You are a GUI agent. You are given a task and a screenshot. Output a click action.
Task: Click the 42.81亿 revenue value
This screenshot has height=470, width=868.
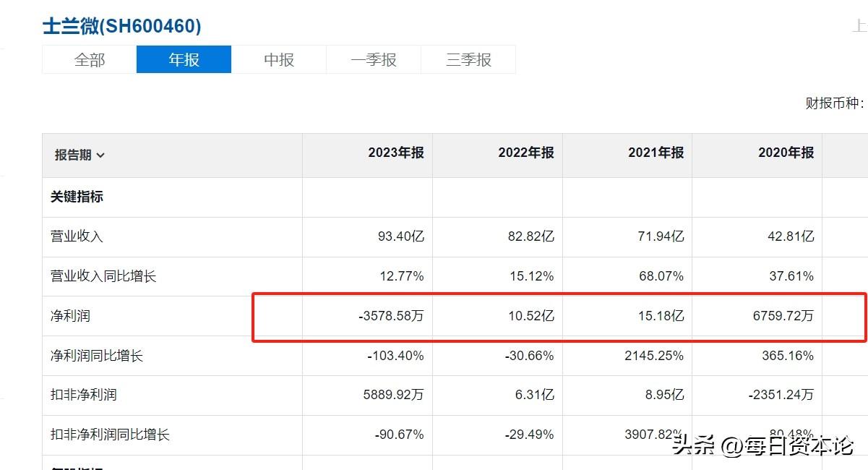791,236
